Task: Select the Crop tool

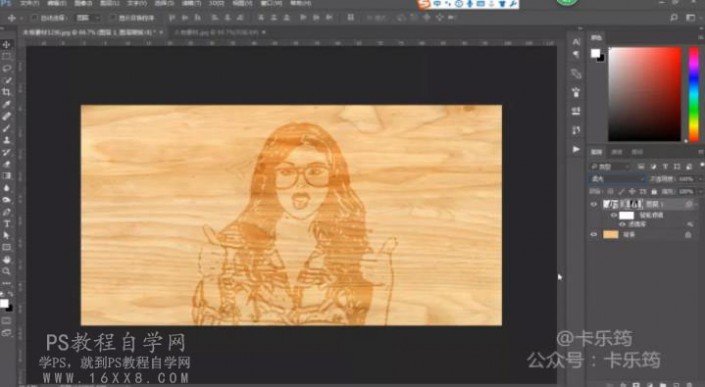Action: tap(7, 92)
